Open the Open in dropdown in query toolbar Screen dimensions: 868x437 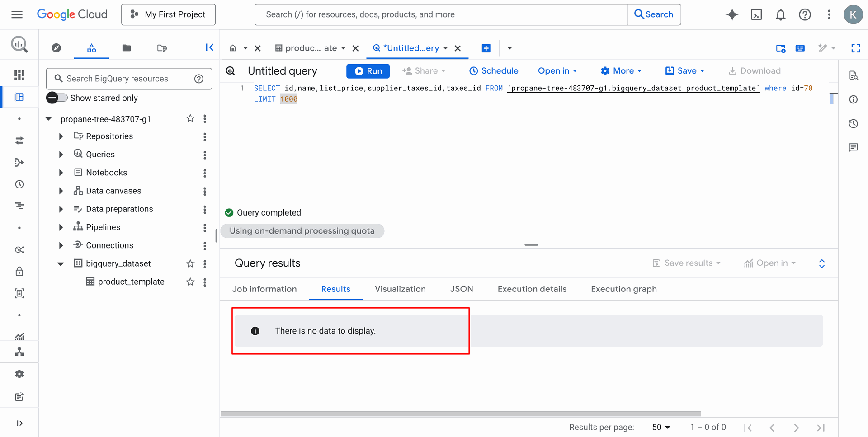[x=557, y=71]
